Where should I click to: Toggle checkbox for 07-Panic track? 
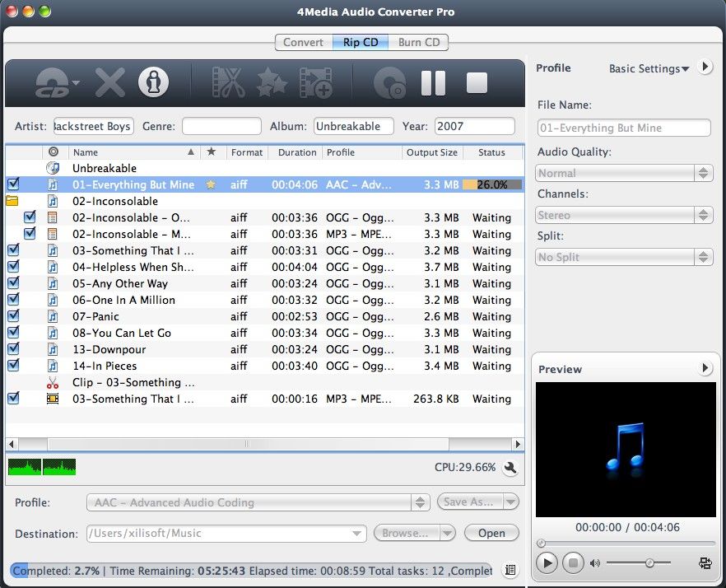13,316
